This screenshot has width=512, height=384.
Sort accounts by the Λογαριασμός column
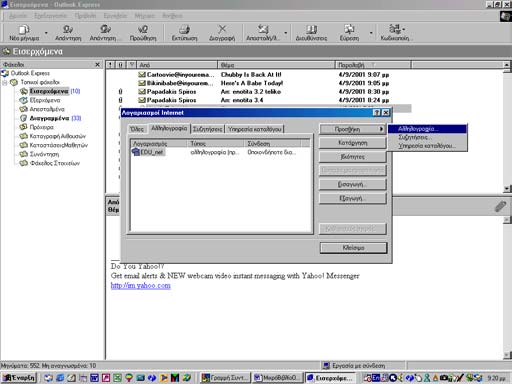click(159, 144)
